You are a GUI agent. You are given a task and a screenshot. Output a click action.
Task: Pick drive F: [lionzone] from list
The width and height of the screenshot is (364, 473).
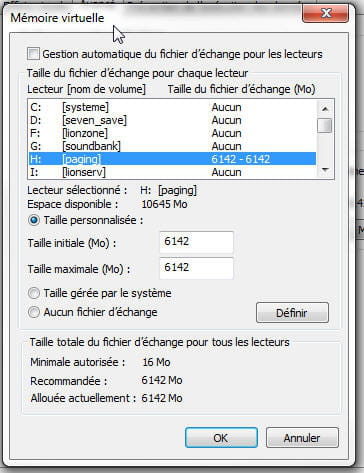click(x=172, y=133)
